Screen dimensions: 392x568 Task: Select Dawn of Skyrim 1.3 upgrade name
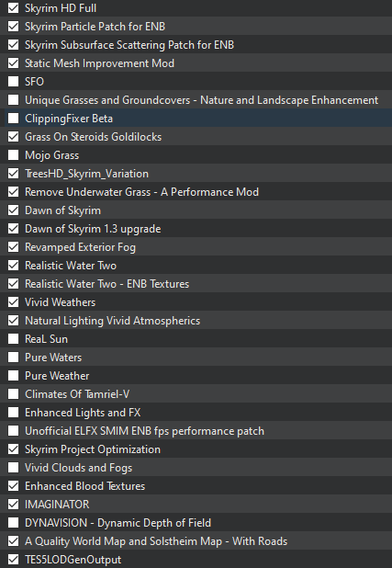pyautogui.click(x=93, y=229)
